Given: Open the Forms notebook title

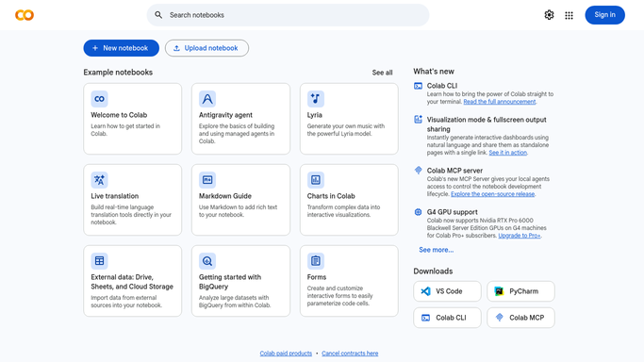Looking at the screenshot, I should click(317, 277).
